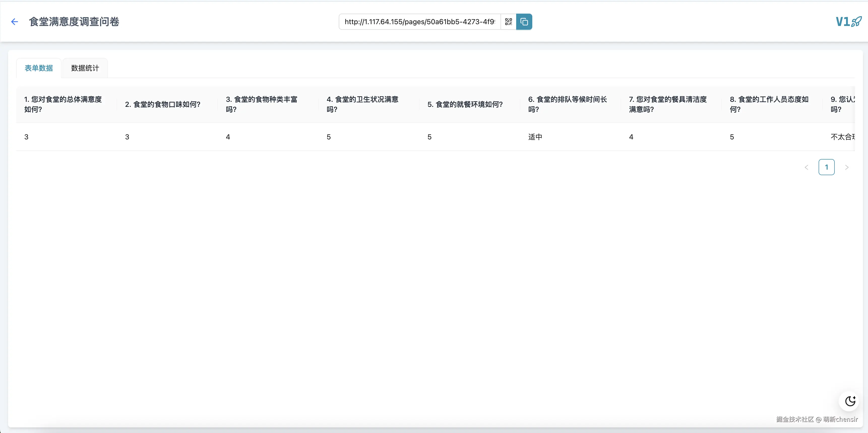868x433 pixels.
Task: Click header 5. 食堂的就餐环境如何?
Action: tap(465, 104)
